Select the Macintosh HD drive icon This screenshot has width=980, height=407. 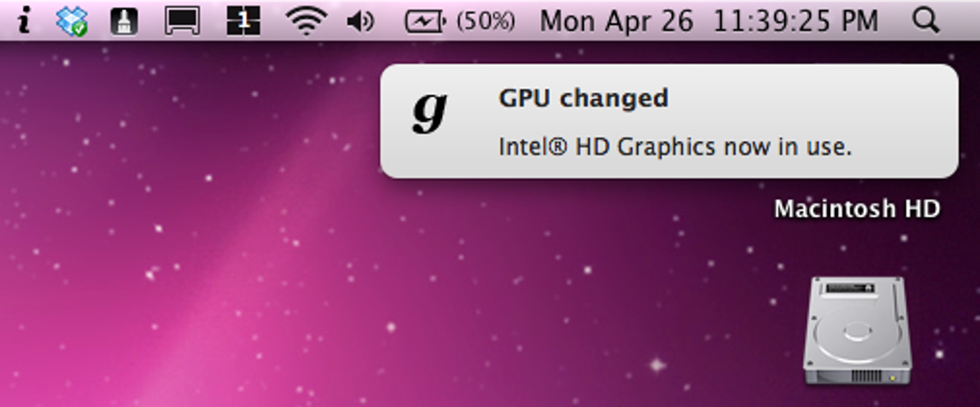click(x=857, y=331)
